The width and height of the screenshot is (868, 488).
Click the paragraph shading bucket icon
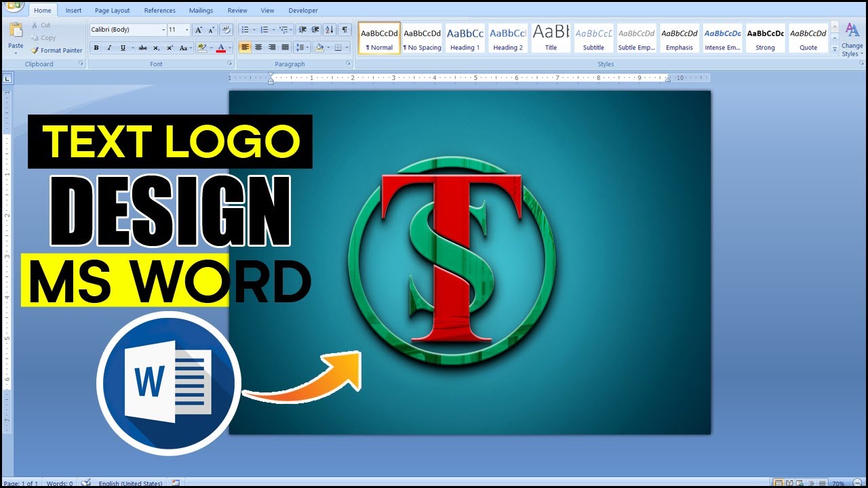click(319, 47)
